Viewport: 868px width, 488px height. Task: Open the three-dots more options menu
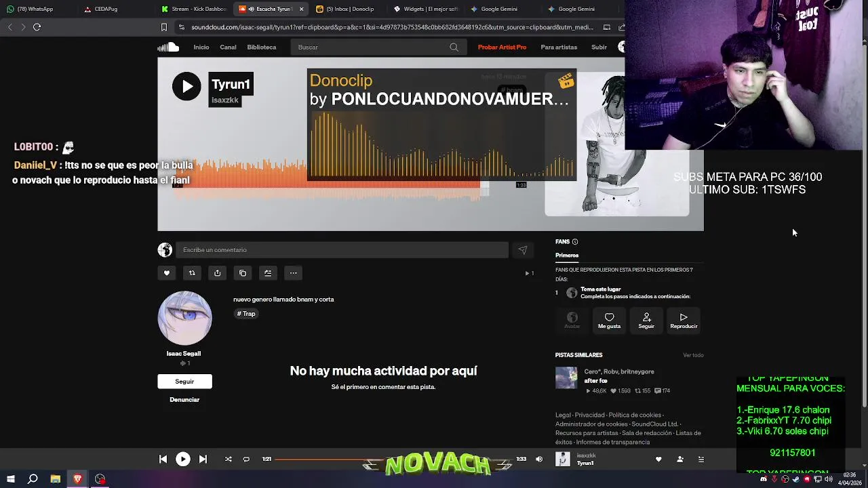click(x=294, y=273)
